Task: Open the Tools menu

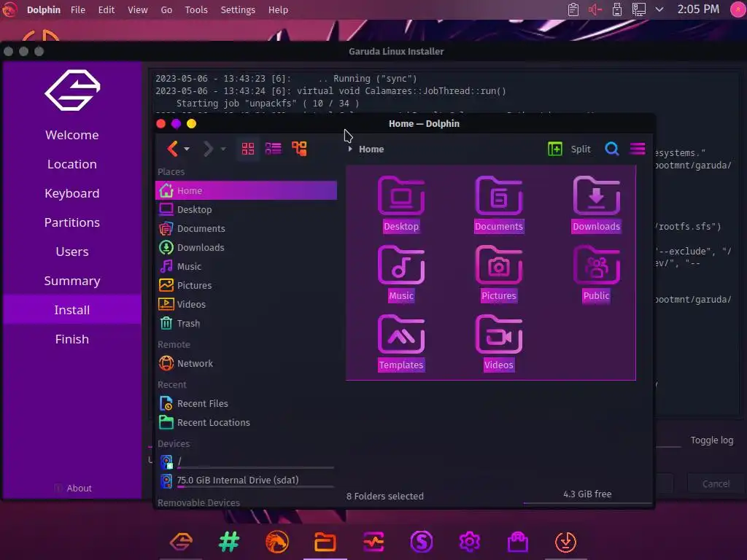Action: coord(196,9)
